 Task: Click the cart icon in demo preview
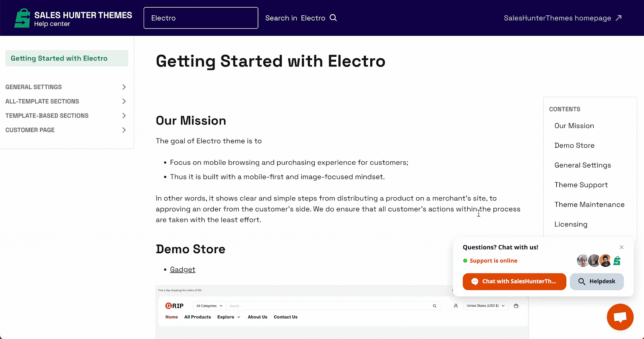point(516,306)
